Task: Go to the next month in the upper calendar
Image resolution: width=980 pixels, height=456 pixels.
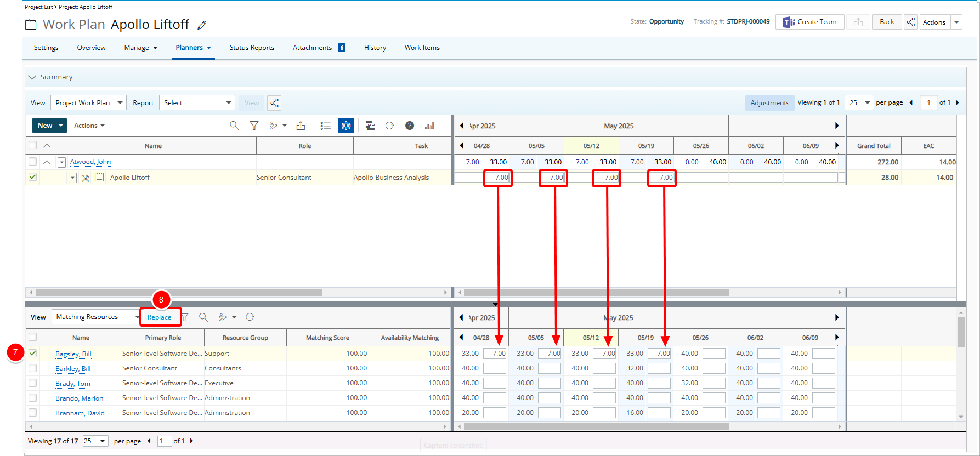Action: tap(837, 126)
